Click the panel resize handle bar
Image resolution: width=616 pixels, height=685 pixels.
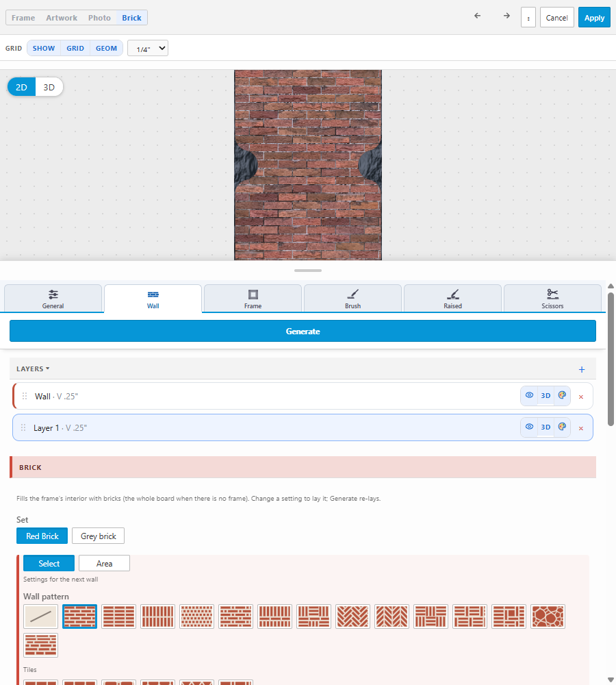[308, 271]
